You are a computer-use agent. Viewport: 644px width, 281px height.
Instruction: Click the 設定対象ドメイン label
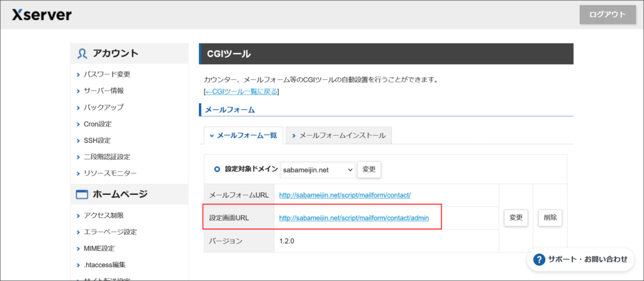[252, 169]
